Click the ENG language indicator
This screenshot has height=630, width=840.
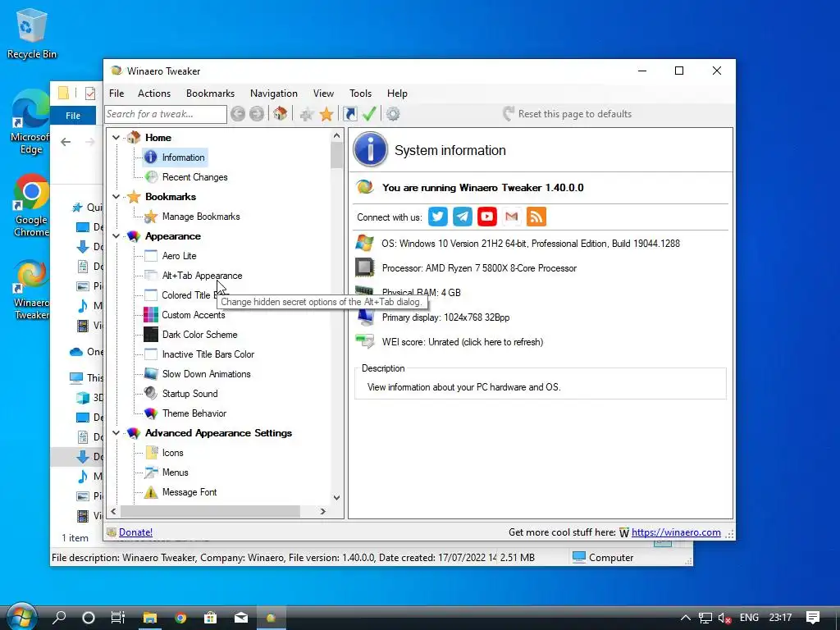point(749,618)
